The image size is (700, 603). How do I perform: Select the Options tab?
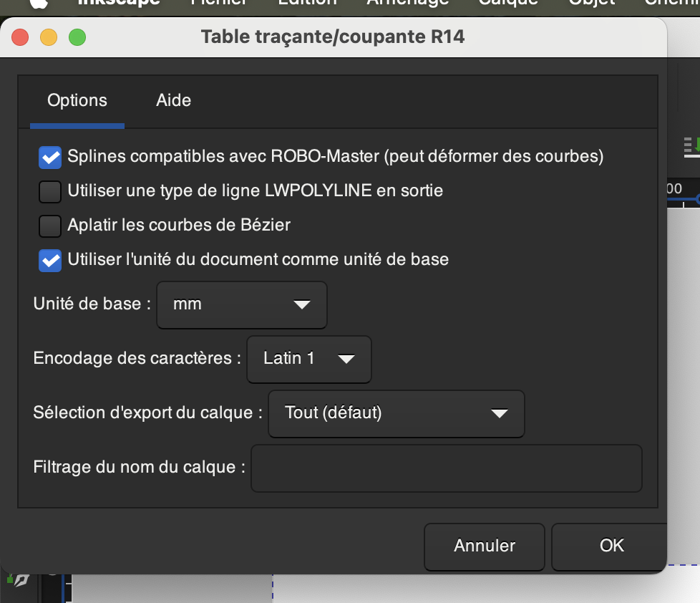click(77, 100)
